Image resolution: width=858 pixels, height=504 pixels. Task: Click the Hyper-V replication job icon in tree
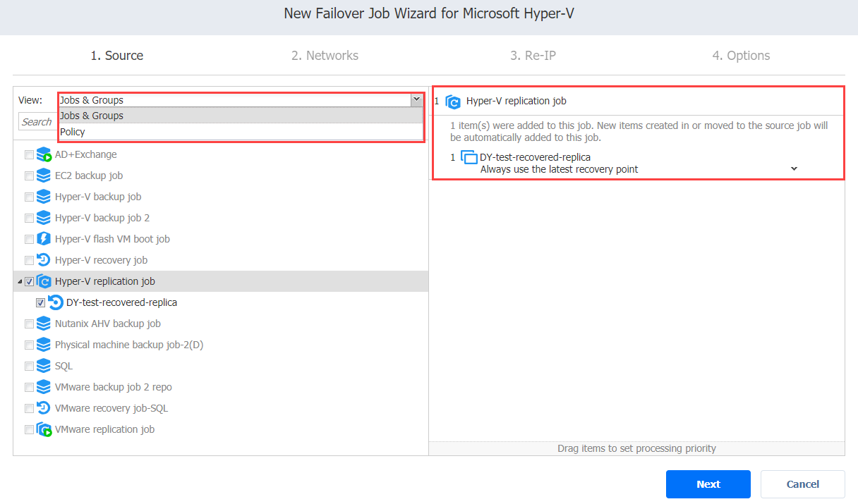pos(44,281)
